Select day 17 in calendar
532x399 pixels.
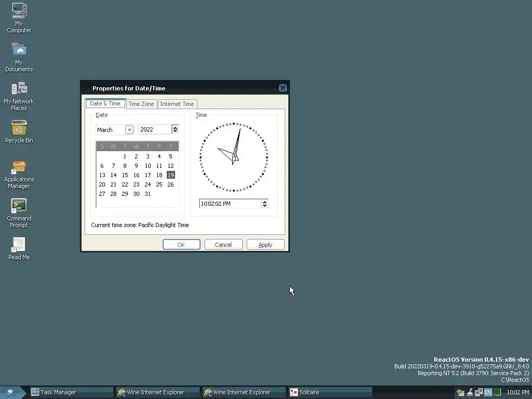pos(148,175)
